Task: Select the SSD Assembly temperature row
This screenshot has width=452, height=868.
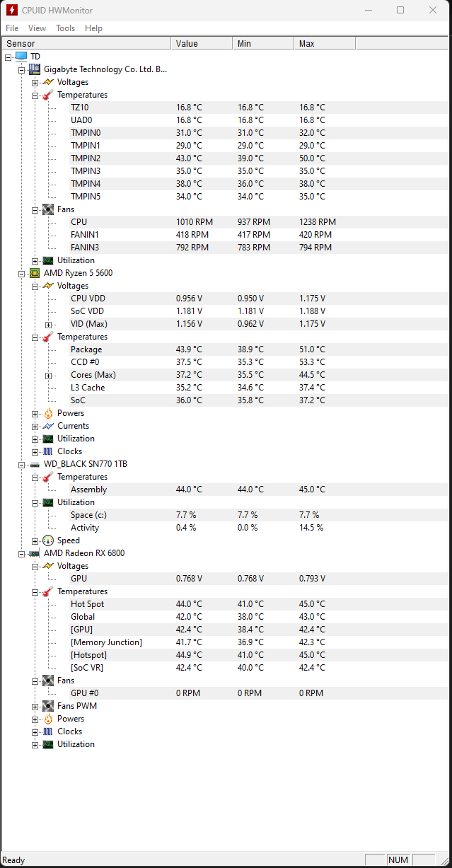Action: [x=226, y=490]
